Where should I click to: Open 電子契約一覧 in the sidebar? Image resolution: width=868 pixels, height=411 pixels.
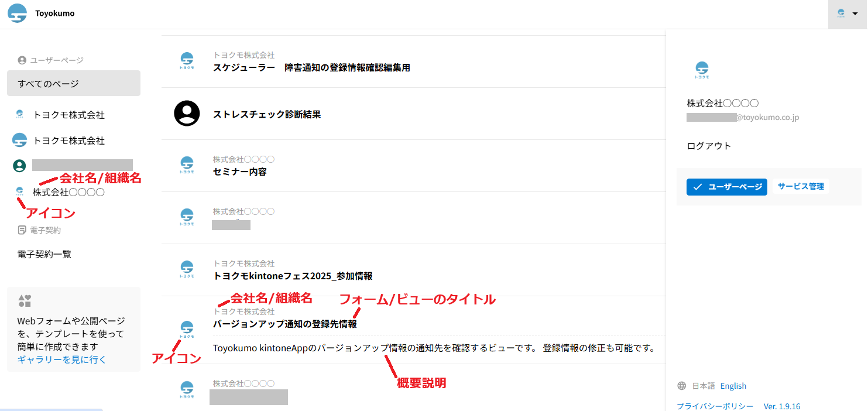(44, 254)
